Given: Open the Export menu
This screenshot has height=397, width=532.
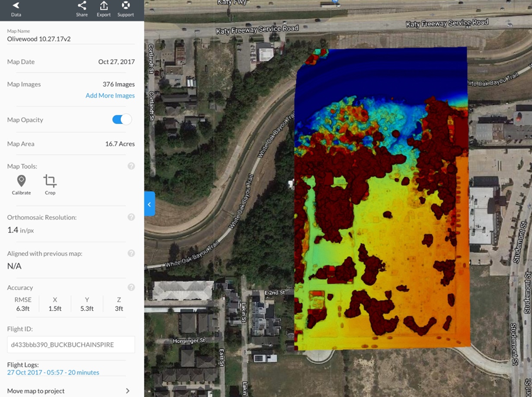Looking at the screenshot, I should click(x=103, y=9).
